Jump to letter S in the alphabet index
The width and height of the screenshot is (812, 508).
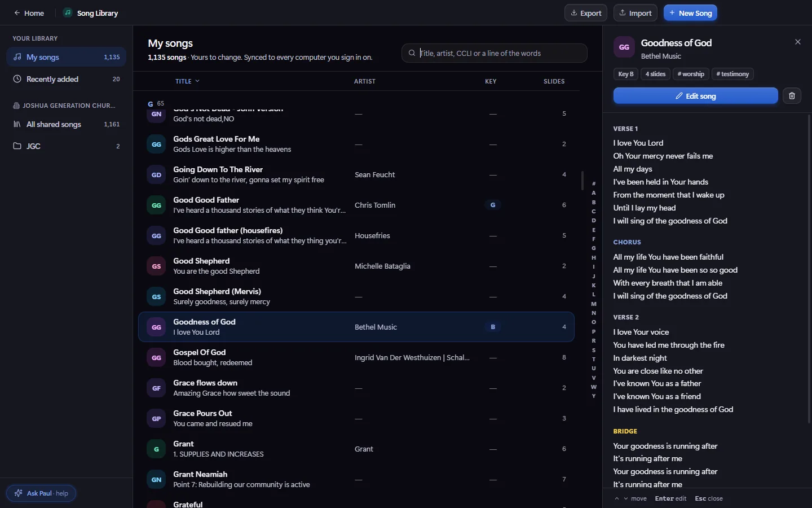(x=594, y=350)
